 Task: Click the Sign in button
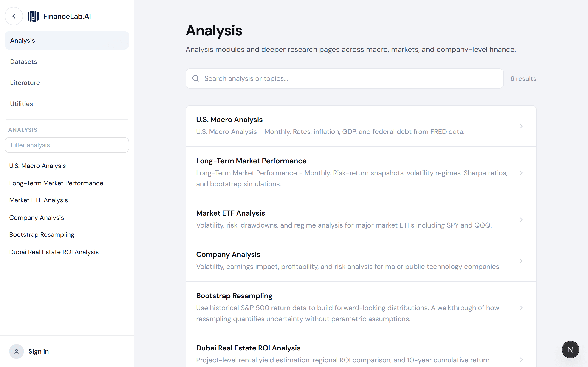[38, 351]
